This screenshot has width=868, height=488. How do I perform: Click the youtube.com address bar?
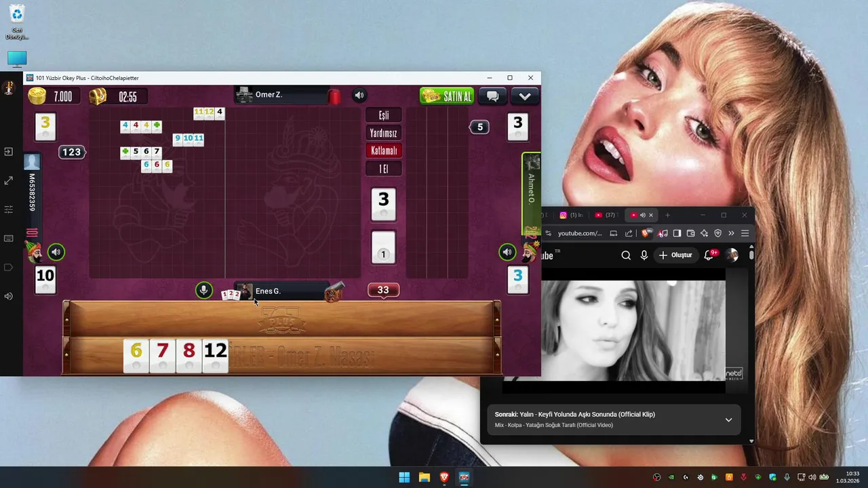580,233
